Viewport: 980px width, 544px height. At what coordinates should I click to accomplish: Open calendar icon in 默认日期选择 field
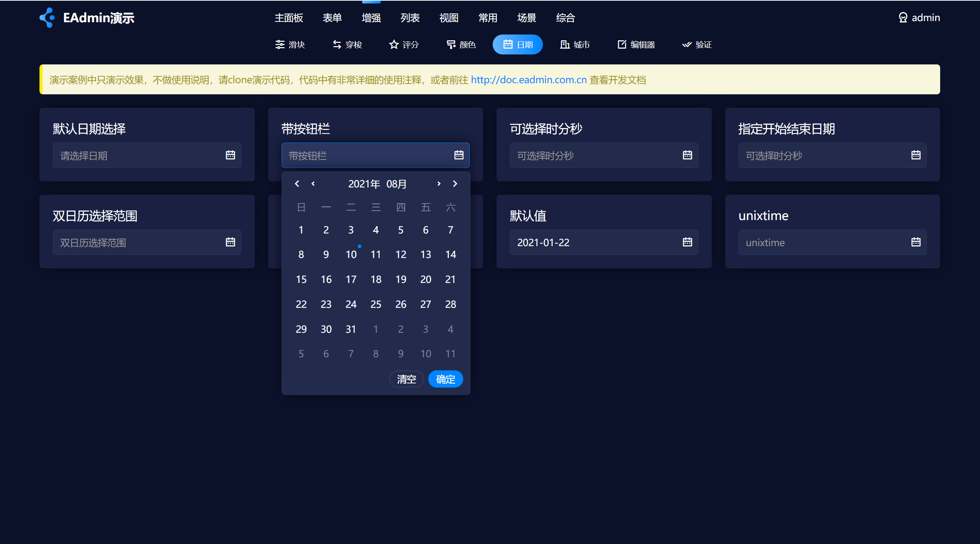(x=230, y=155)
